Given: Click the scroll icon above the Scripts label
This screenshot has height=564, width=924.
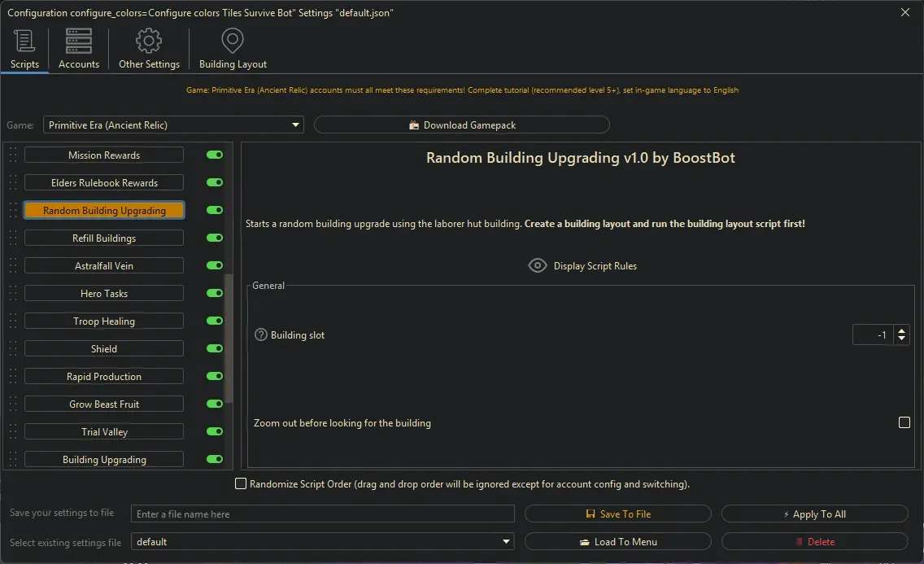Looking at the screenshot, I should tap(24, 40).
